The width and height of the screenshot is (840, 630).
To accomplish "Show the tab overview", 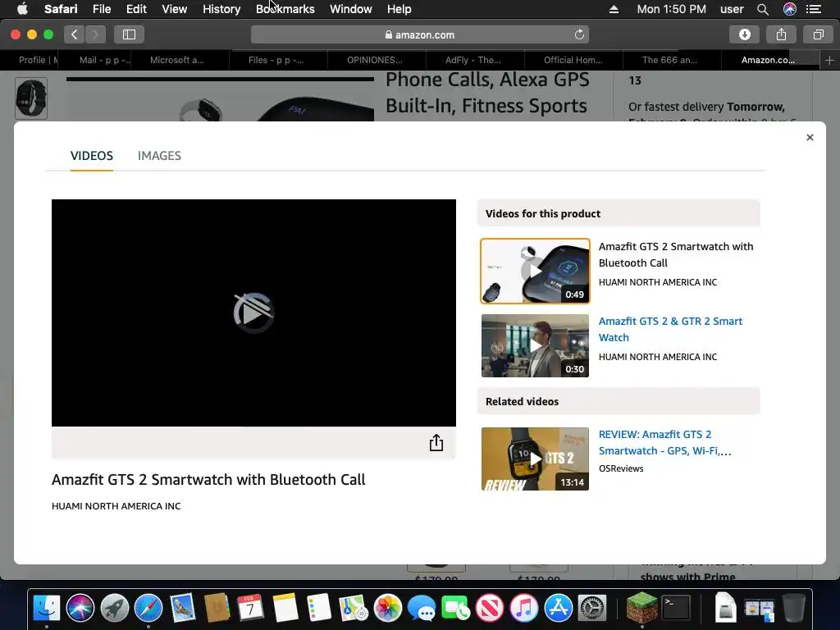I will (818, 34).
